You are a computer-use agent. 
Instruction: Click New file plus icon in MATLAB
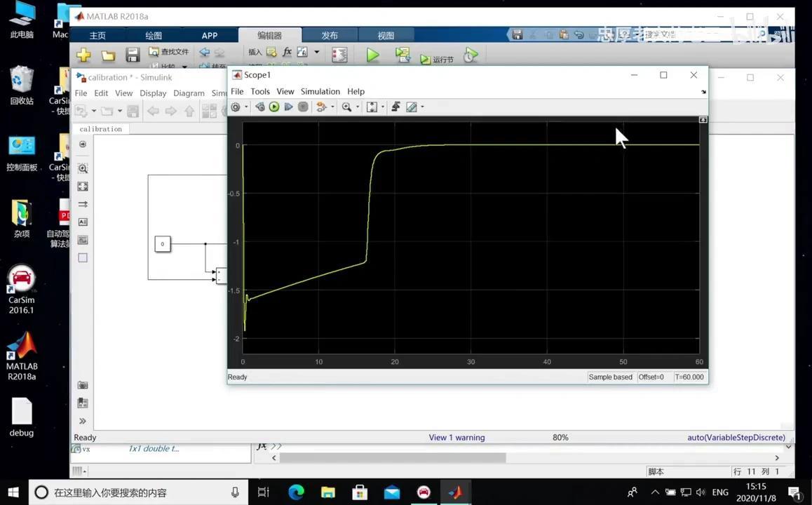click(x=83, y=55)
